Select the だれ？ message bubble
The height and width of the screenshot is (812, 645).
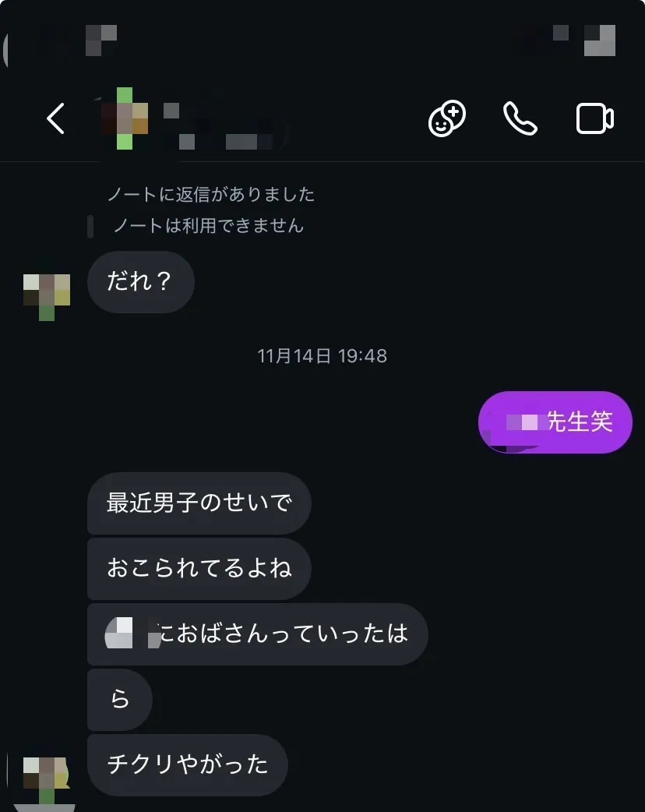coord(141,282)
